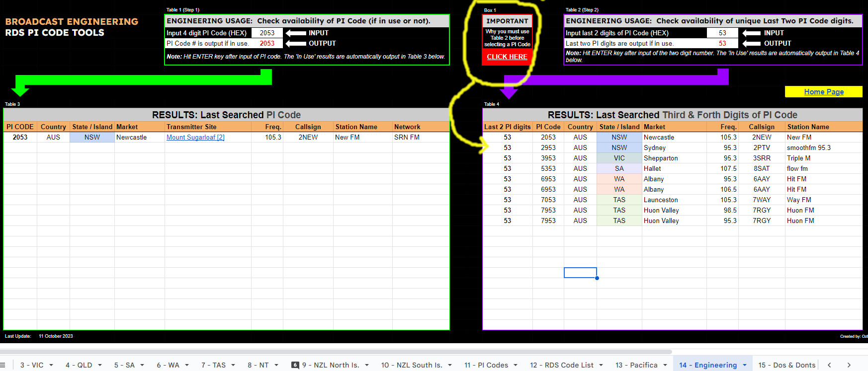Open Mount Sugarloaf [2] transmitter link
Screen dimensions: 868x371
[x=195, y=138]
